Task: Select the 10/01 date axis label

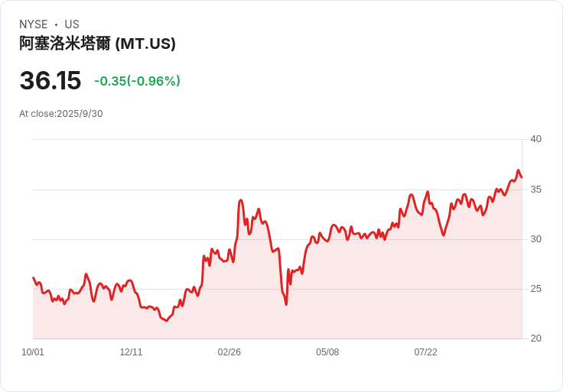Action: pos(33,352)
